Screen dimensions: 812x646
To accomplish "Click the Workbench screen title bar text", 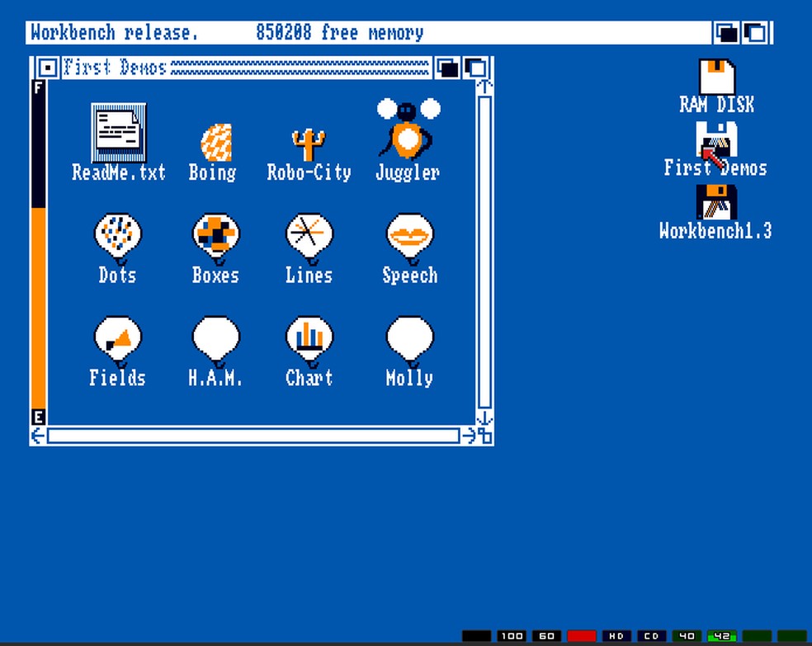I will (x=115, y=33).
